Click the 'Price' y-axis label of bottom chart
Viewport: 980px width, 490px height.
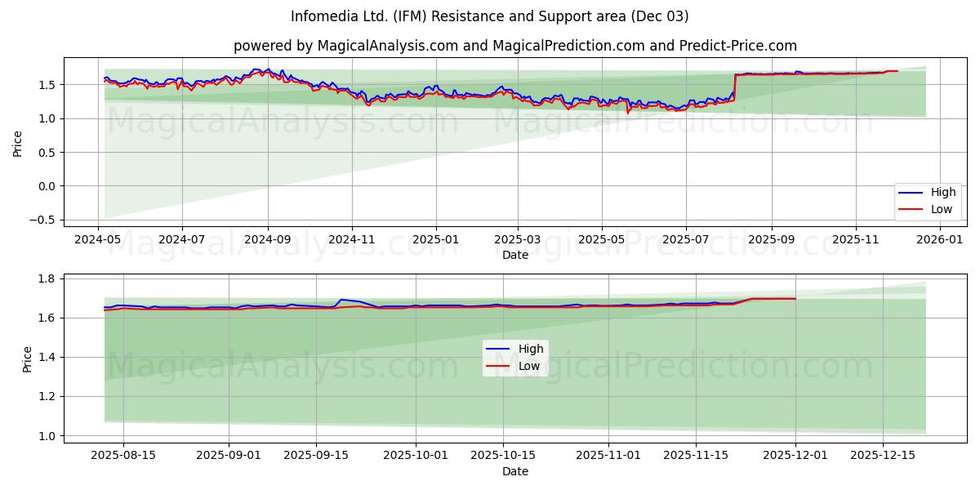pos(28,359)
